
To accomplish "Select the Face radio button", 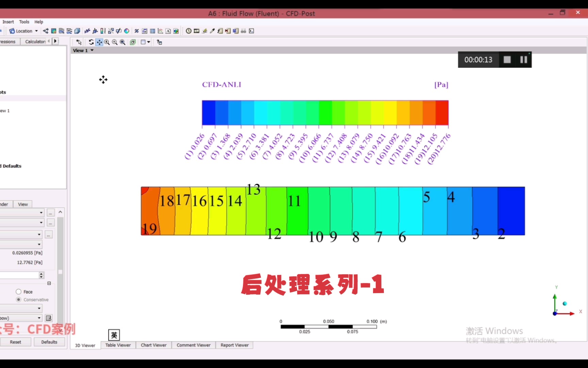I will coord(18,292).
